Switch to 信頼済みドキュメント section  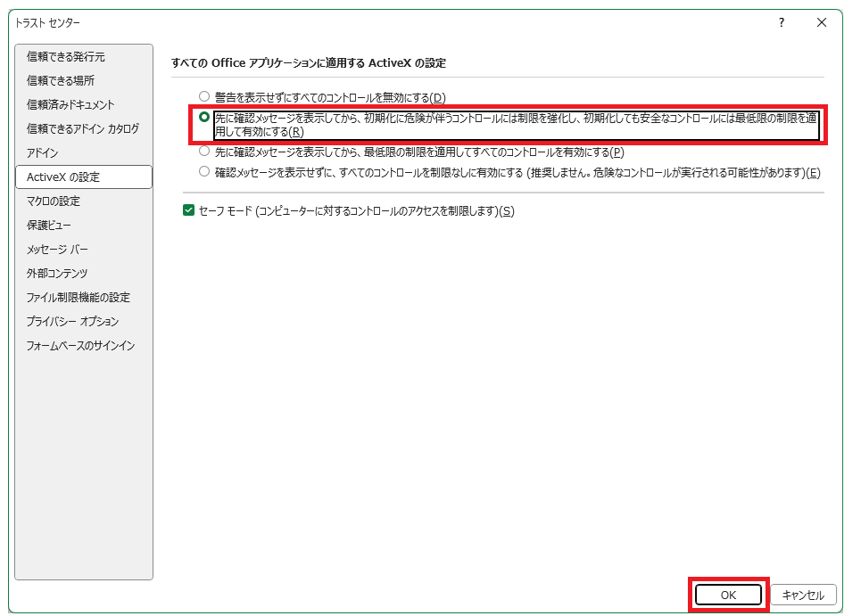[70, 105]
